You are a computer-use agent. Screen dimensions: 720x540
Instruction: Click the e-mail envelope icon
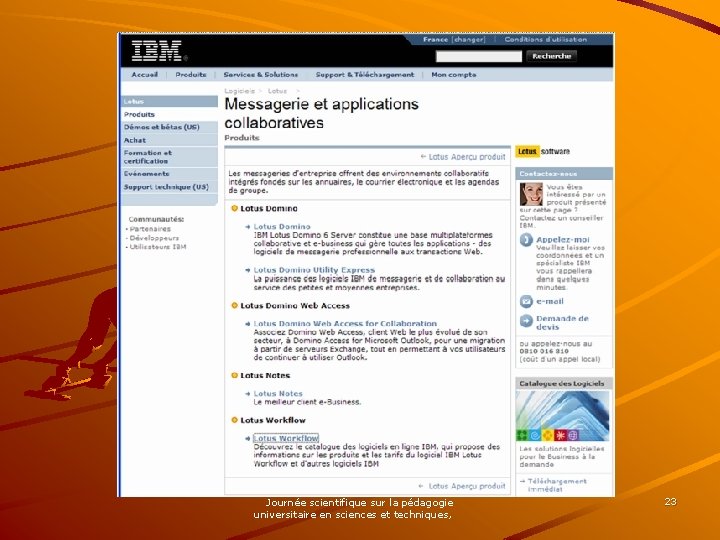pyautogui.click(x=526, y=301)
